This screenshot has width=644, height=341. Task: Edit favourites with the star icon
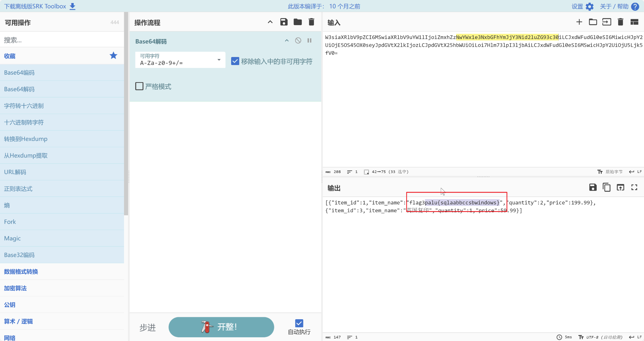coord(113,56)
